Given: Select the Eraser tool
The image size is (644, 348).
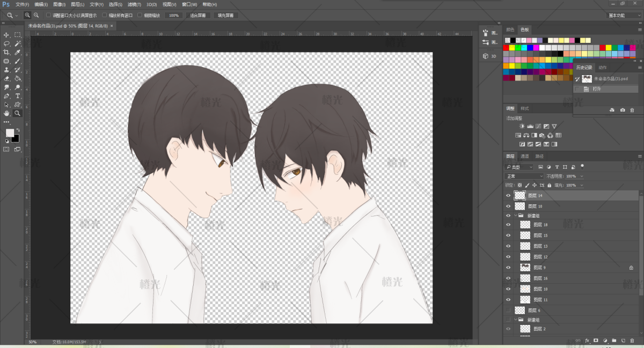Looking at the screenshot, I should click(6, 78).
